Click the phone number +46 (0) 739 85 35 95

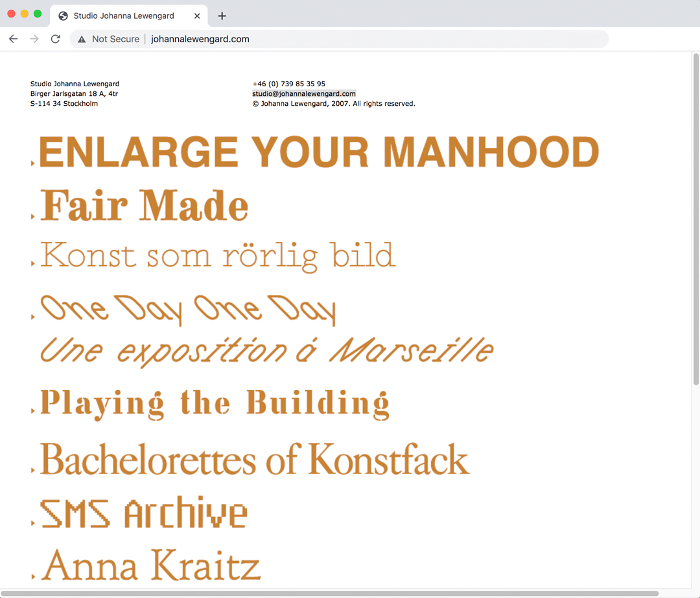[x=289, y=84]
